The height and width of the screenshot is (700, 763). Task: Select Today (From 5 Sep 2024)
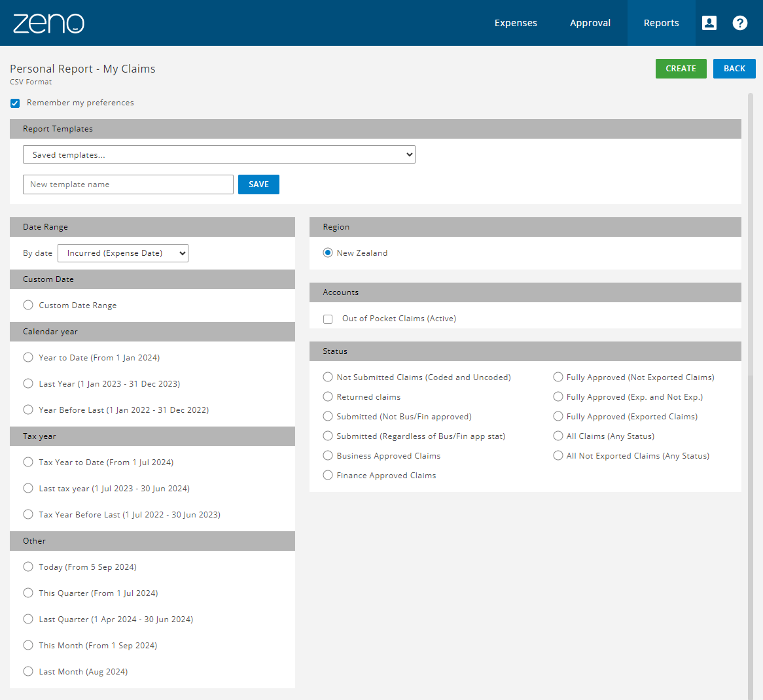click(x=28, y=567)
